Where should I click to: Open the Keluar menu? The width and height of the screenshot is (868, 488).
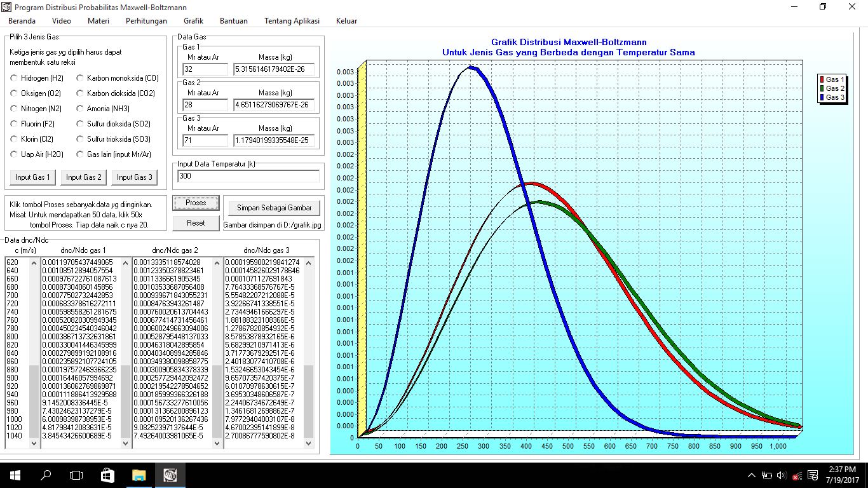pos(346,21)
